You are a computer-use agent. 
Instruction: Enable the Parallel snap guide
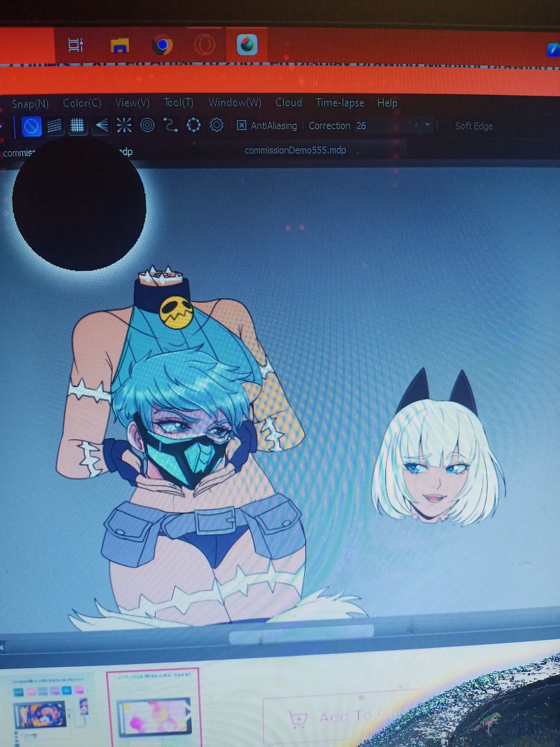[55, 126]
